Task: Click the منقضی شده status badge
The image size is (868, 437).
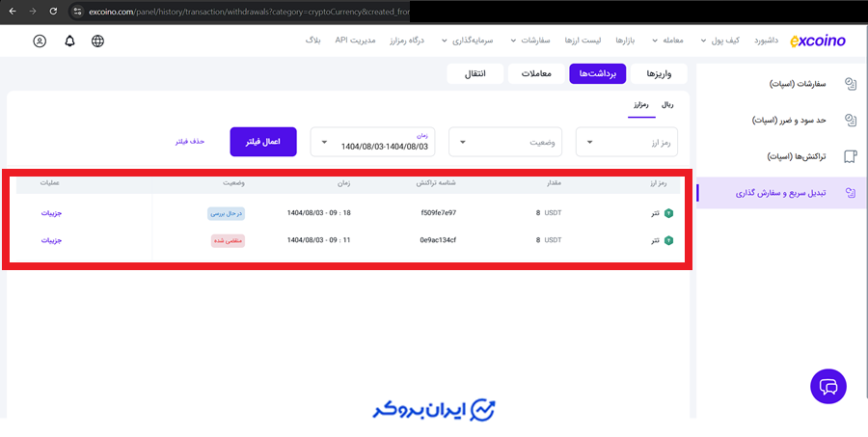Action: (228, 240)
